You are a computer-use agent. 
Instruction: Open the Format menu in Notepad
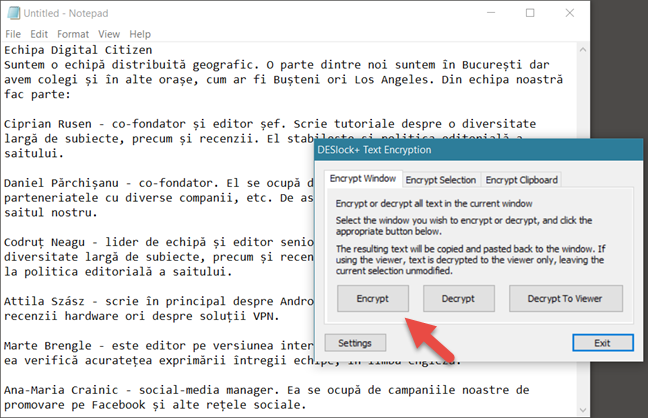(73, 34)
